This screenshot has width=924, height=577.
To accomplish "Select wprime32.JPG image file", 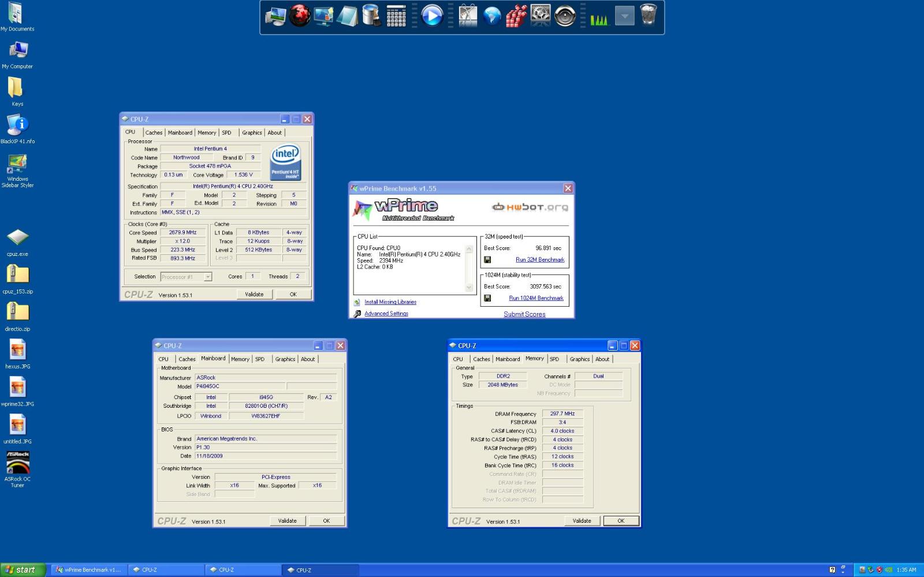I will [17, 392].
